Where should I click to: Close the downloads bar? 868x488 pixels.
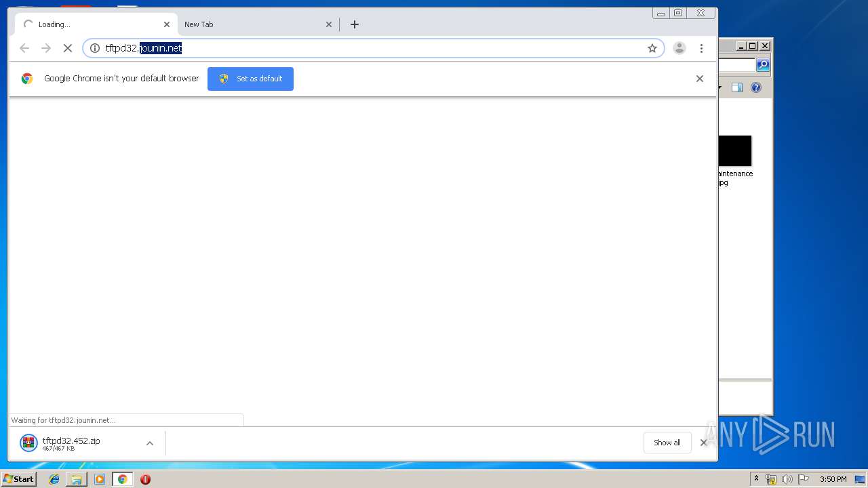click(703, 443)
